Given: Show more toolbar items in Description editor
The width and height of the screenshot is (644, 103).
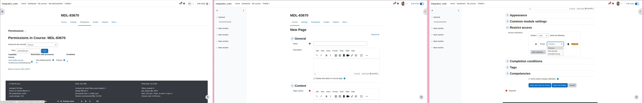Looking at the screenshot, I should tap(367, 55).
